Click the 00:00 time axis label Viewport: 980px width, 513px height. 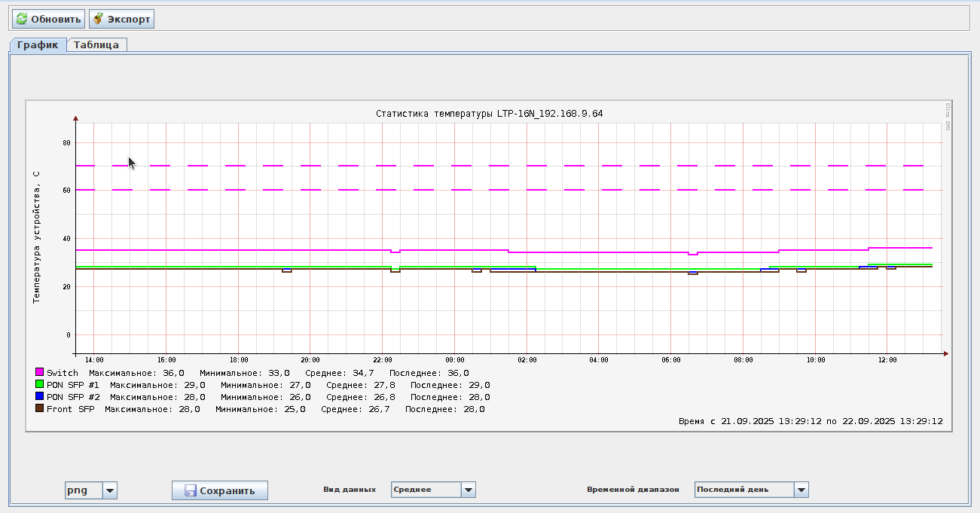coord(455,361)
